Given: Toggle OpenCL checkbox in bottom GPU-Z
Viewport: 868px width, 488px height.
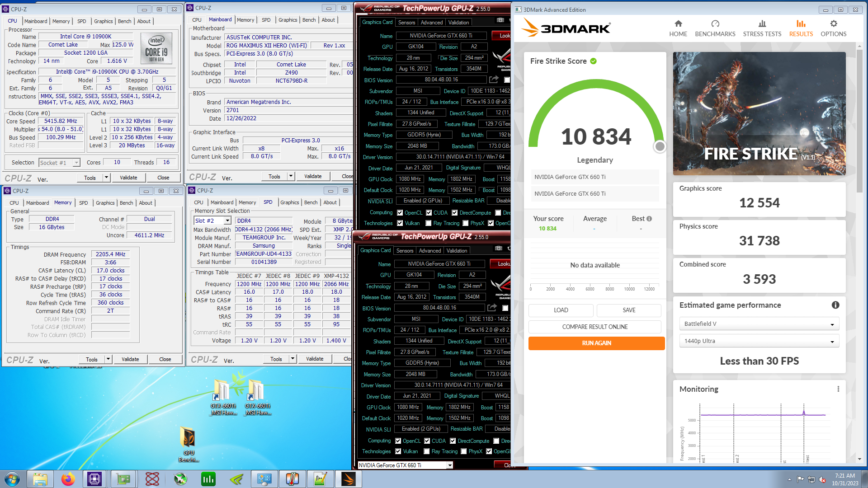Looking at the screenshot, I should tap(398, 441).
